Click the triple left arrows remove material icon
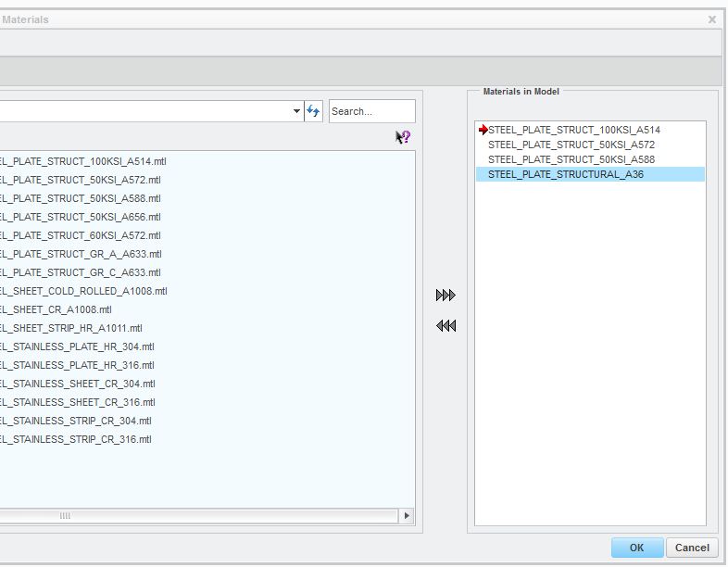This screenshot has width=728, height=567. click(446, 325)
